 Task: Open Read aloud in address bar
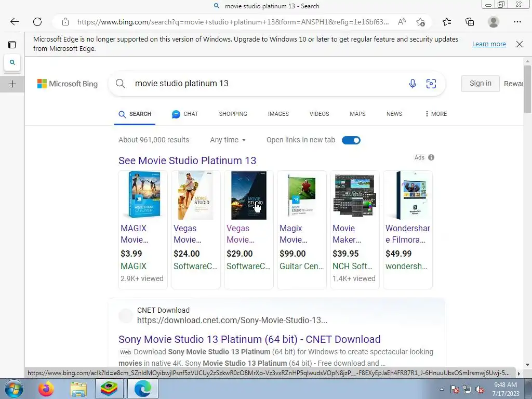tap(402, 22)
